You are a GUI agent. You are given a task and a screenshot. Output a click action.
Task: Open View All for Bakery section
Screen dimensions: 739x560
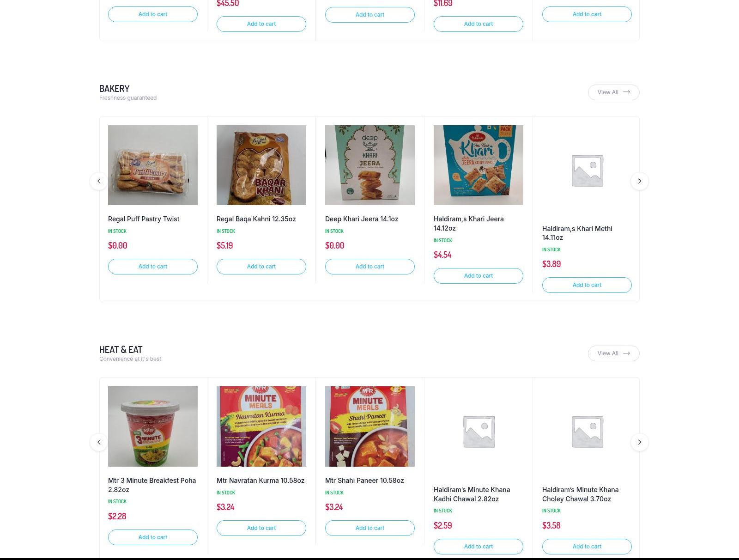pyautogui.click(x=613, y=92)
